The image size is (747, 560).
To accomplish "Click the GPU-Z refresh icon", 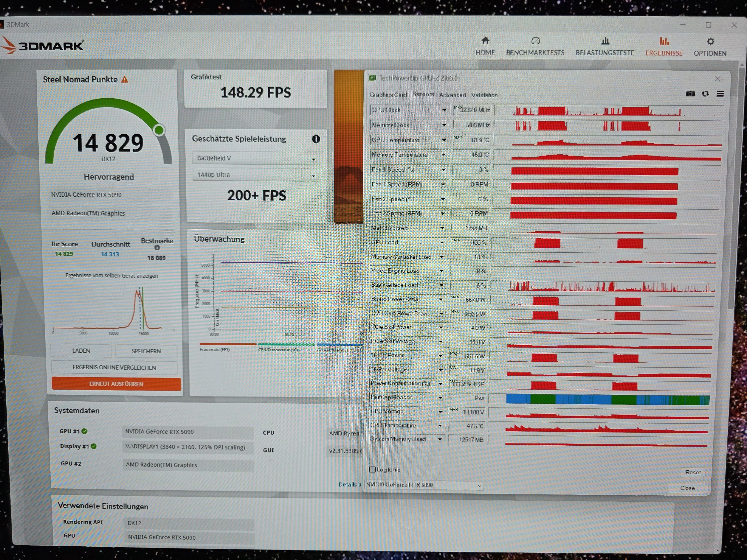I will tap(705, 94).
